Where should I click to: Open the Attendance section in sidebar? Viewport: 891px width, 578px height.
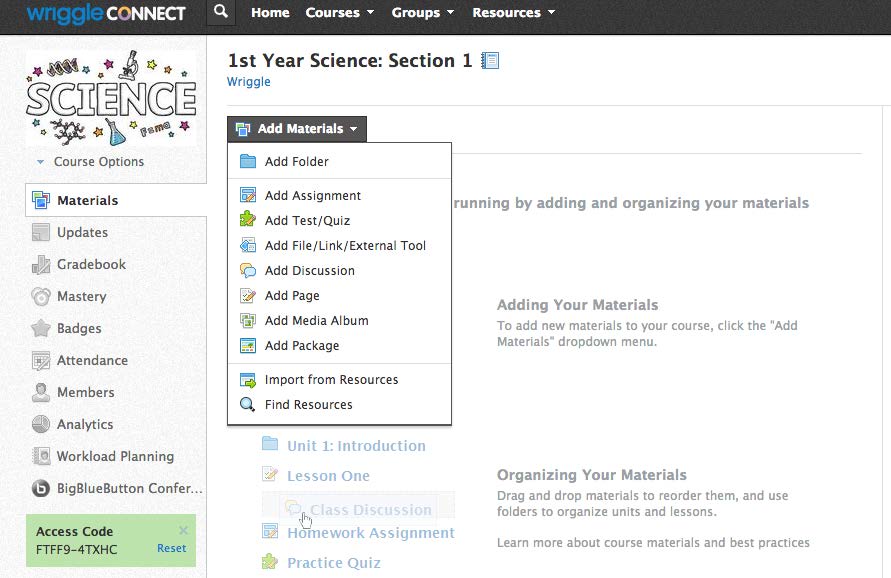92,360
